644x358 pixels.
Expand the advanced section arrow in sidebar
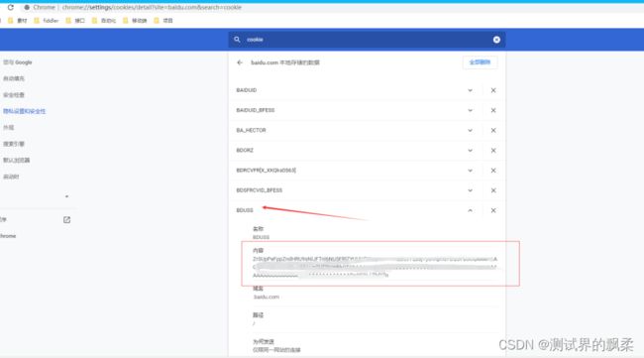pyautogui.click(x=66, y=196)
